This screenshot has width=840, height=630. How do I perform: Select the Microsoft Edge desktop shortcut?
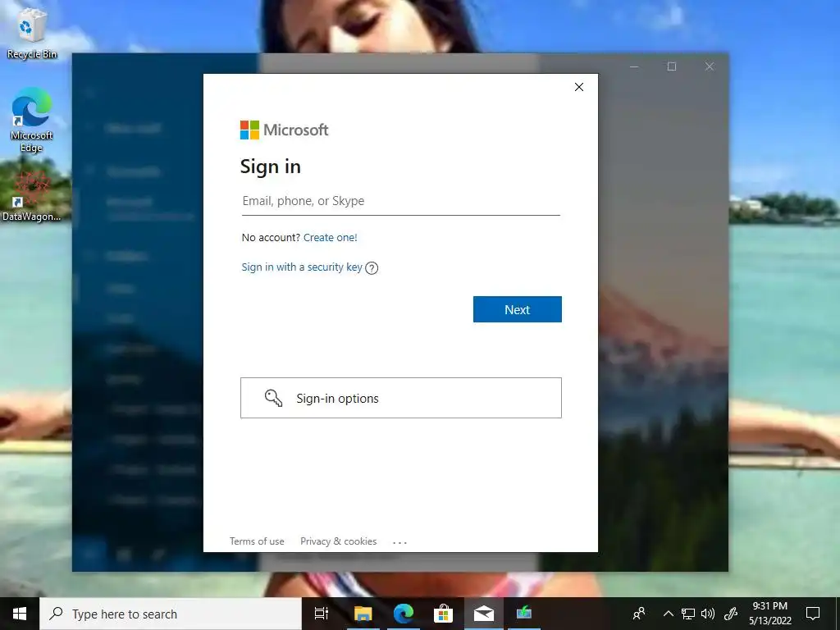(32, 120)
